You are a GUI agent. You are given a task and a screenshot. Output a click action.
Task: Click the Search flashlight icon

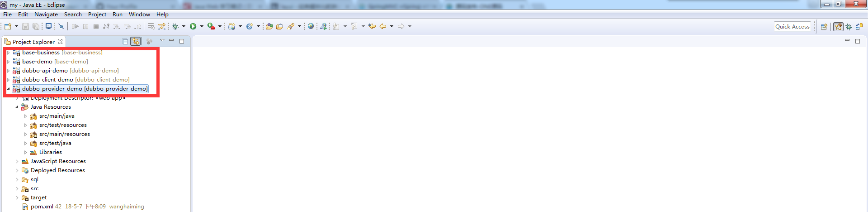tap(291, 26)
